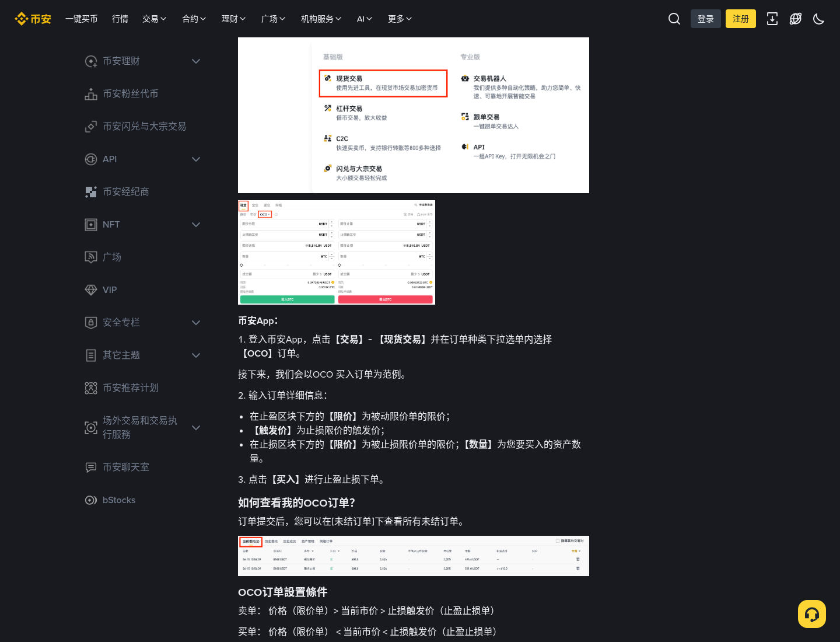Open the trading menu screenshot image

click(x=414, y=116)
